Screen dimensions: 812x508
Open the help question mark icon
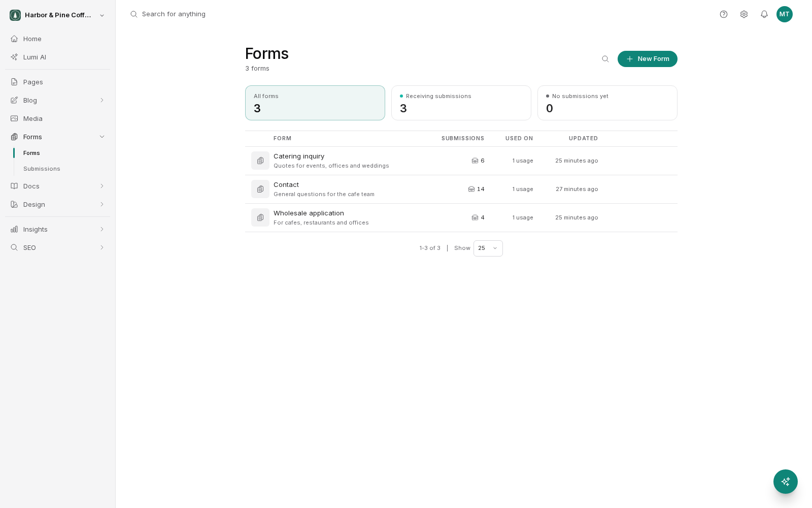[x=724, y=14]
